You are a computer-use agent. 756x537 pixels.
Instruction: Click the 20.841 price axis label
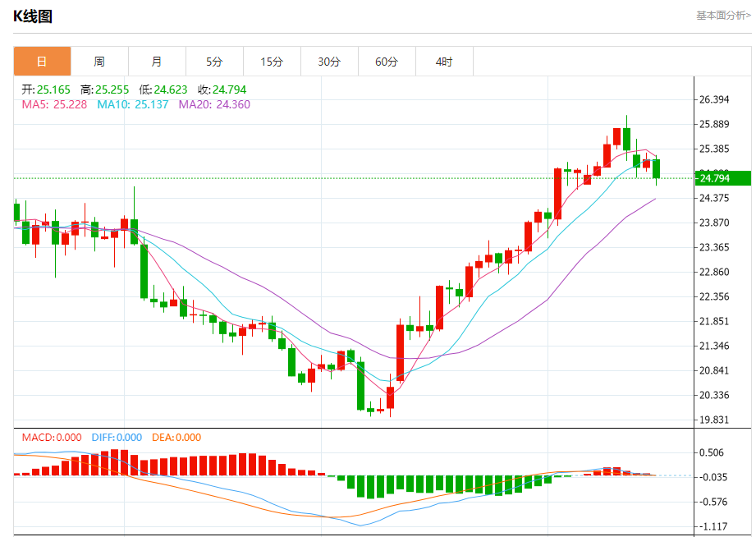714,370
